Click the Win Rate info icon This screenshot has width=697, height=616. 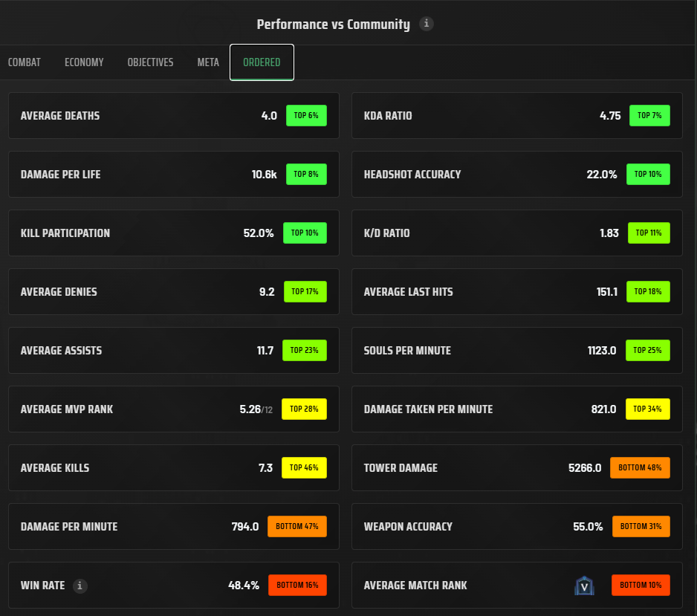pyautogui.click(x=80, y=586)
